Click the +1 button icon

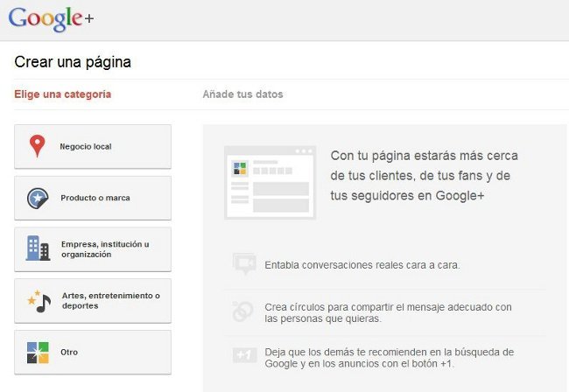[x=243, y=355]
